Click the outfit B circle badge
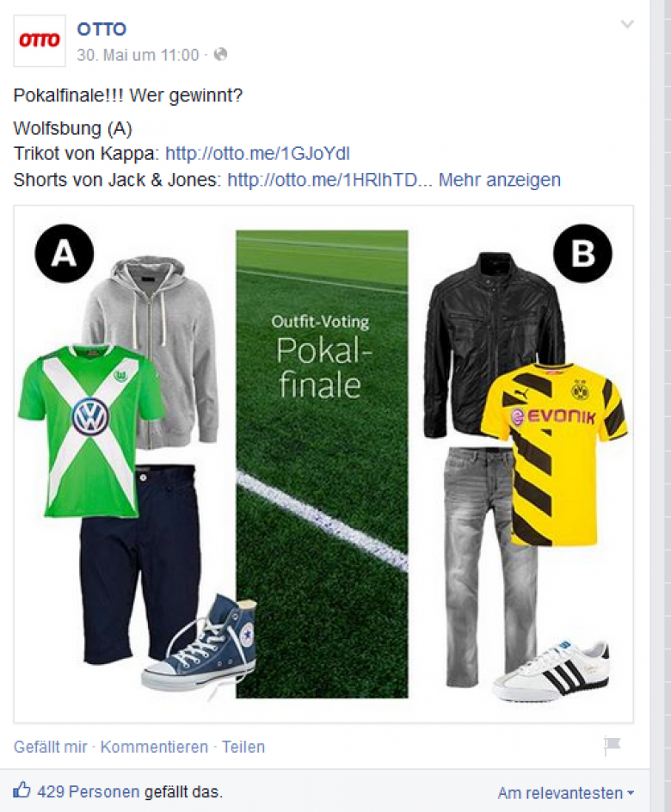The height and width of the screenshot is (812, 671). (583, 253)
